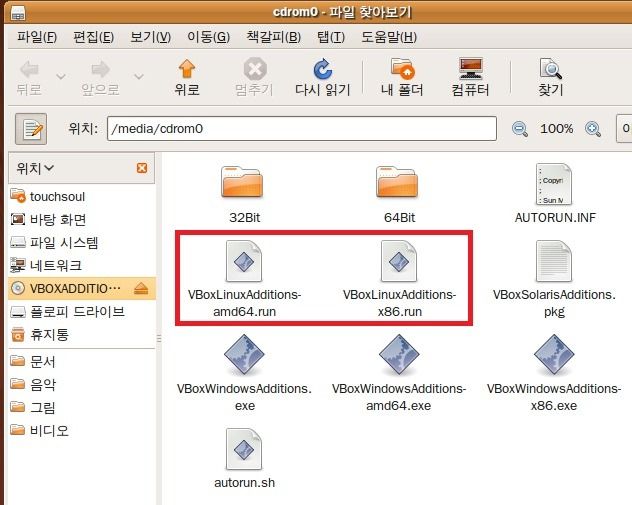Reset zoom via the 100% label
The height and width of the screenshot is (505, 632).
557,129
